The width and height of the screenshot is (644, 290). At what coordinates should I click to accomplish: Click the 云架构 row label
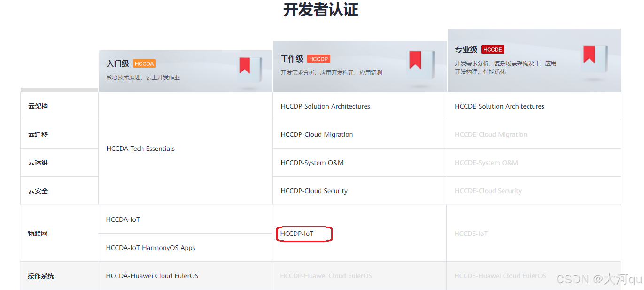point(38,106)
